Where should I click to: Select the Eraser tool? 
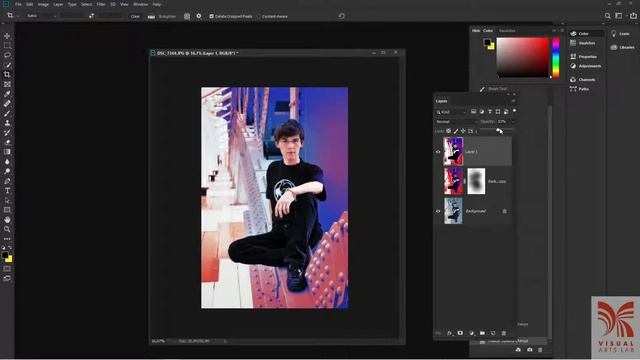(7, 142)
